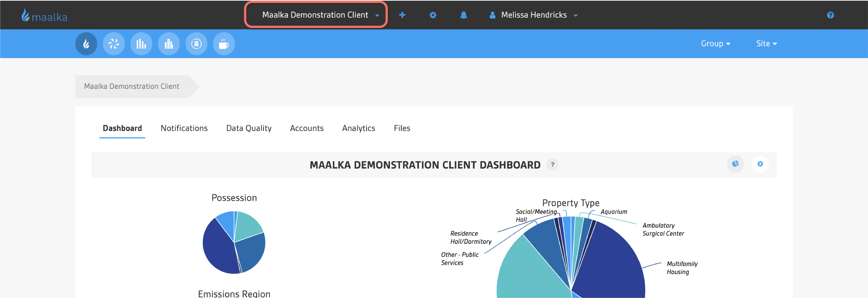The height and width of the screenshot is (298, 868).
Task: Open Melissa Hendricks user menu
Action: click(x=534, y=15)
